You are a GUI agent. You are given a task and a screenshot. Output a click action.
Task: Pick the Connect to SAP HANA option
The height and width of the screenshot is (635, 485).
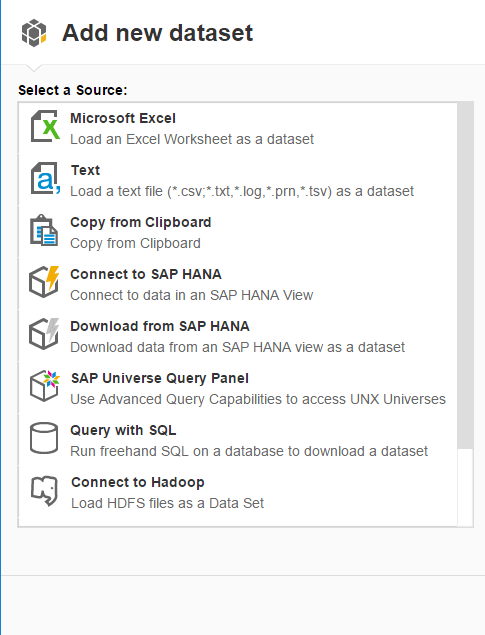pyautogui.click(x=146, y=274)
